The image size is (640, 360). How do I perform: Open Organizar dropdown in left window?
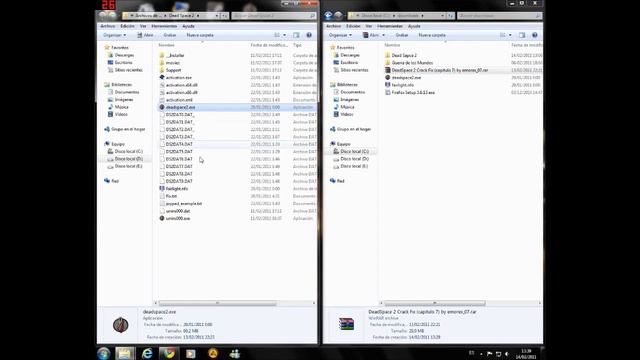(114, 35)
